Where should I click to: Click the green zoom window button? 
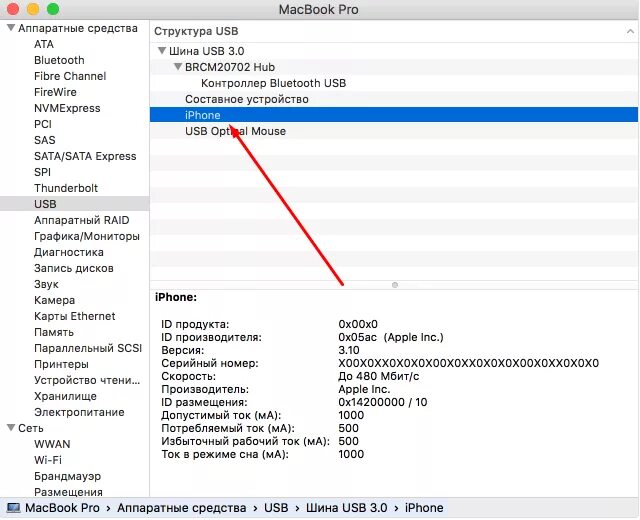pos(53,9)
